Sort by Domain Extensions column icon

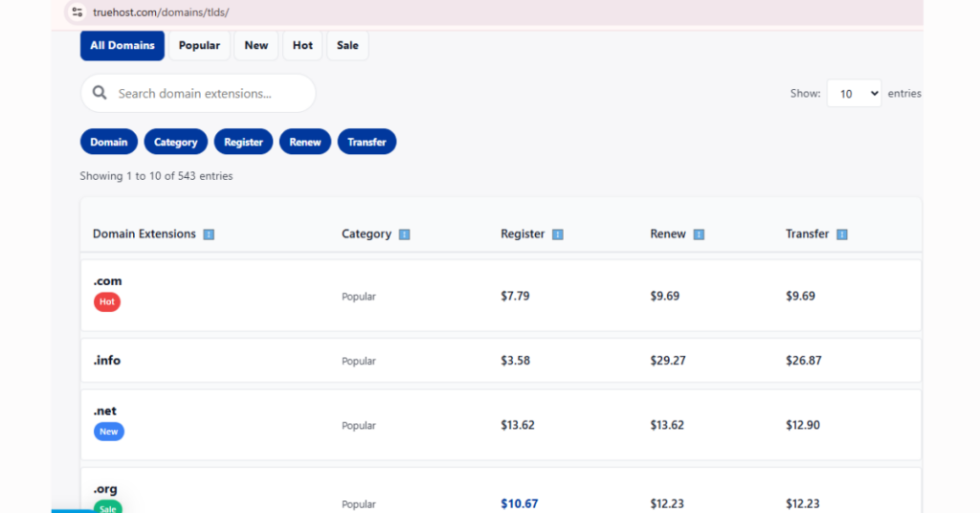(209, 234)
